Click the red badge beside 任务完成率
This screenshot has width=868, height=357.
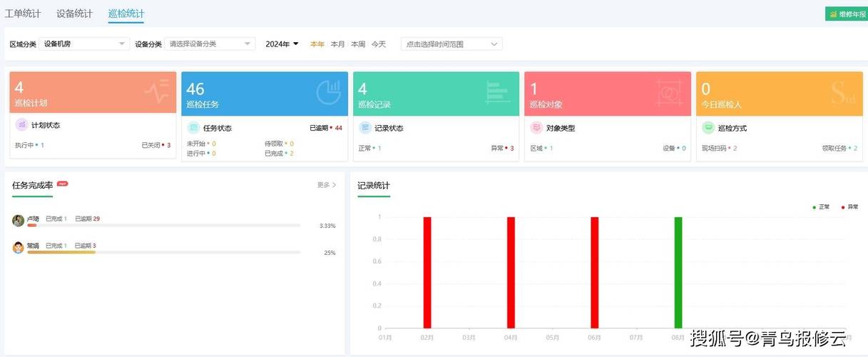62,183
